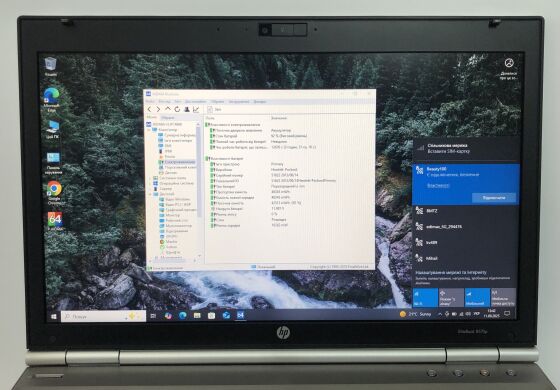
Task: Open Цей ПК desktop icon
Action: pos(52,130)
